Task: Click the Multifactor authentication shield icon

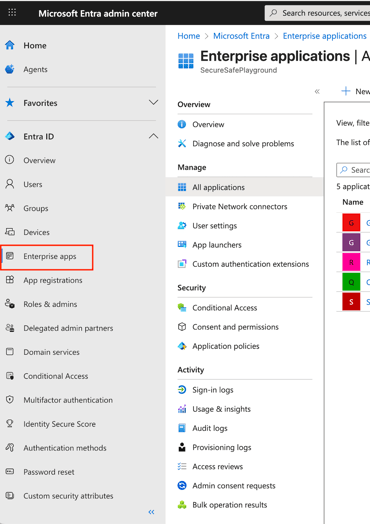Action: click(x=10, y=399)
